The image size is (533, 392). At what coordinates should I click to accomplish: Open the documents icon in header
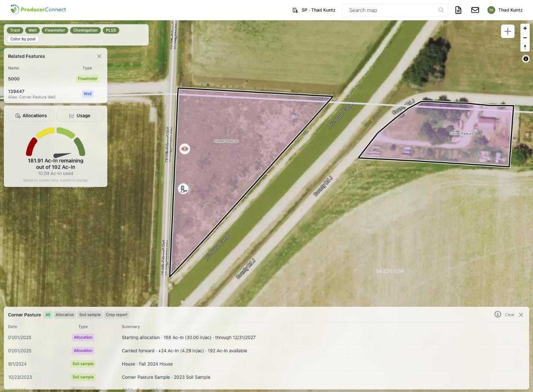point(458,10)
